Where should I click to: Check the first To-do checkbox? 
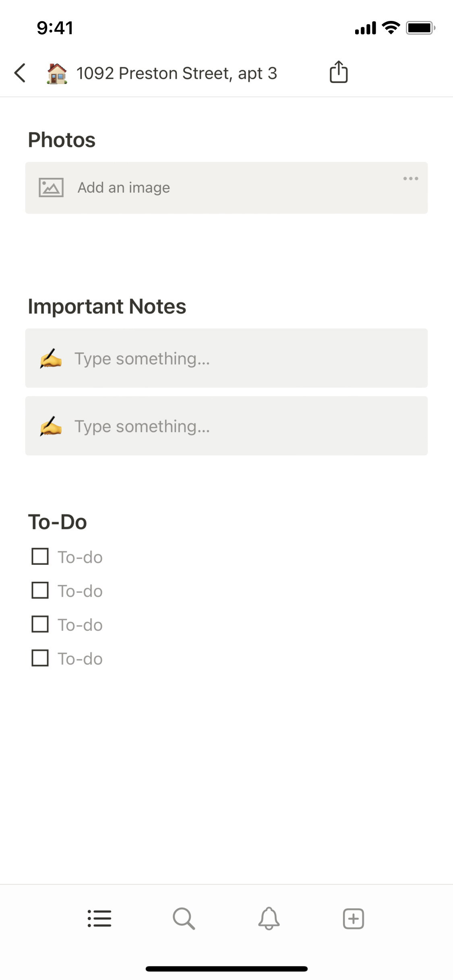[40, 557]
